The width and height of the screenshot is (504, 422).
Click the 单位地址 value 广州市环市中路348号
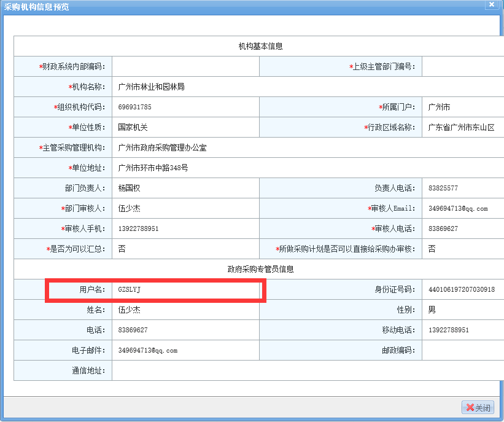pos(153,168)
